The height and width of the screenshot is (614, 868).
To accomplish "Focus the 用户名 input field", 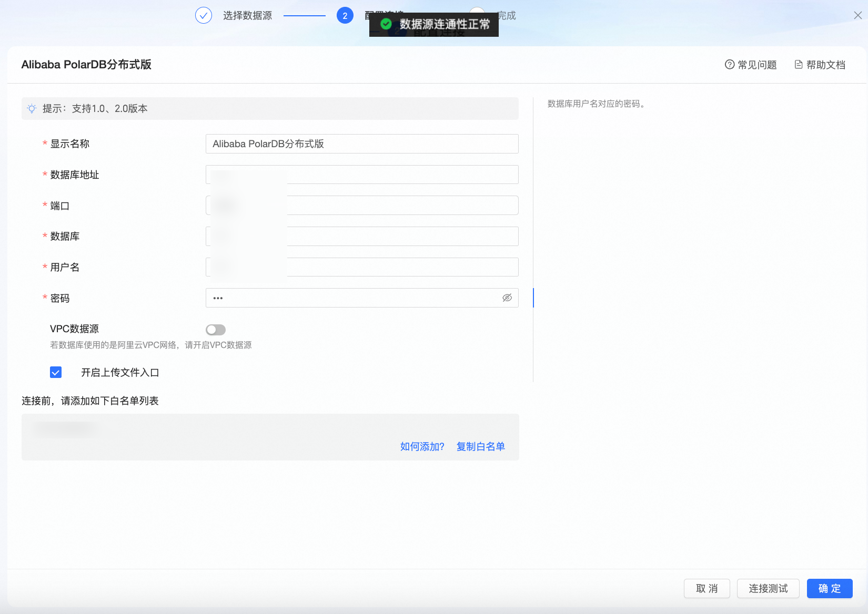I will coord(362,267).
